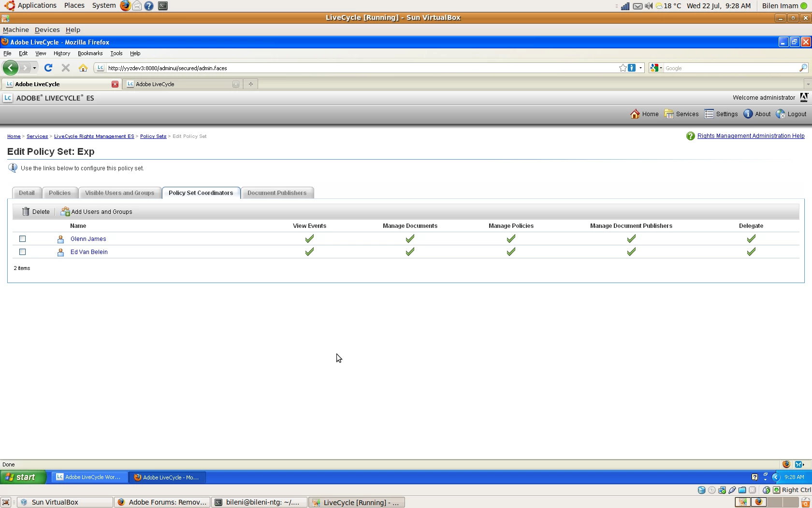Click the Delete trash can icon
This screenshot has width=812, height=508.
[x=26, y=211]
